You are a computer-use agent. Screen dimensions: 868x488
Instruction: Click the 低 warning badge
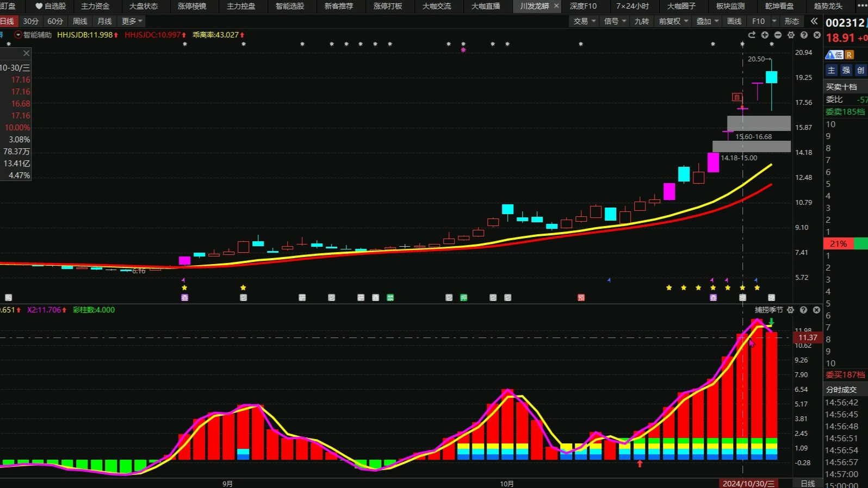pos(834,55)
